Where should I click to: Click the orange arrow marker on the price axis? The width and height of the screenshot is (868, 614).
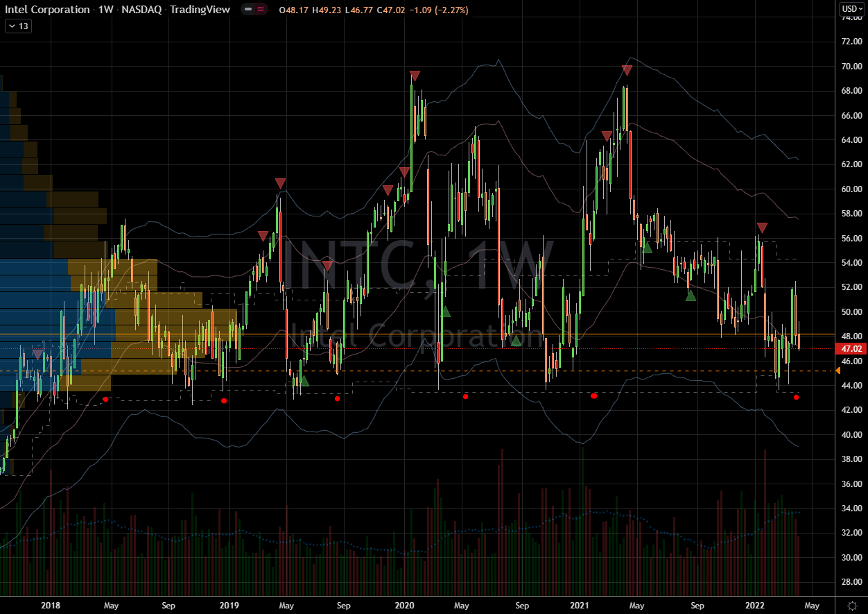click(x=837, y=371)
